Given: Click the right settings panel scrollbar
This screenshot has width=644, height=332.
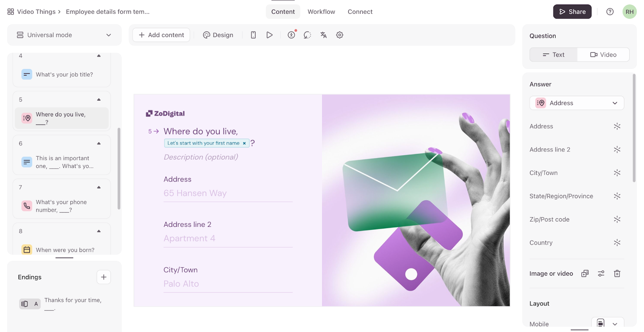Looking at the screenshot, I should [634, 128].
